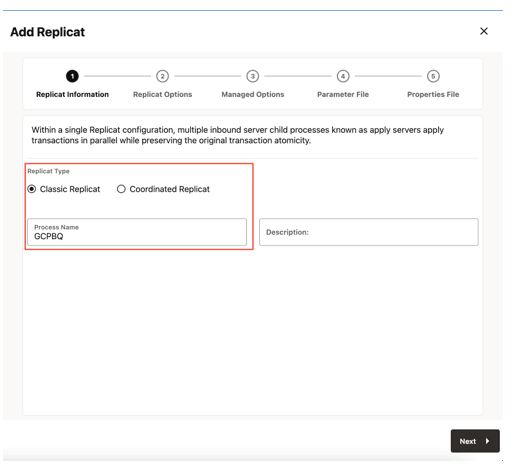
Task: Choose the Coordinated Replicat radio button
Action: click(x=121, y=189)
